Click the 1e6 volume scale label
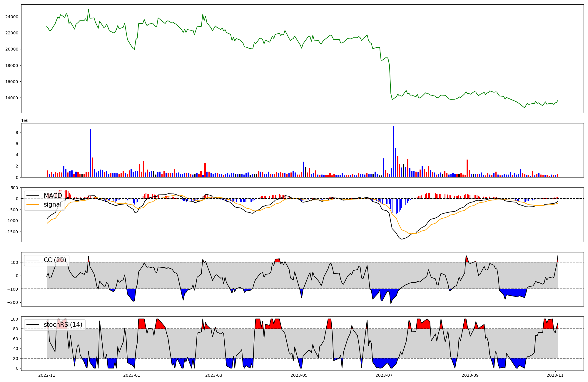Screen dimensions: 588x382 point(25,120)
